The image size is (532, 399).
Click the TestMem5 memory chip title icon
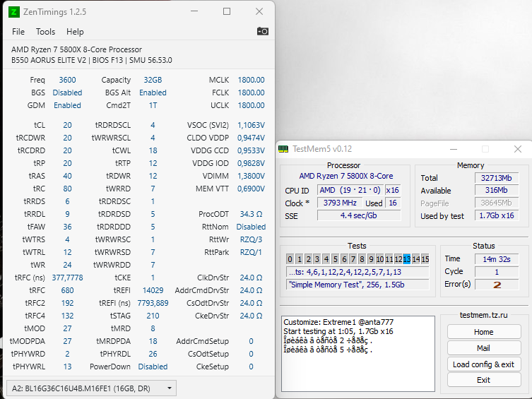click(x=283, y=149)
